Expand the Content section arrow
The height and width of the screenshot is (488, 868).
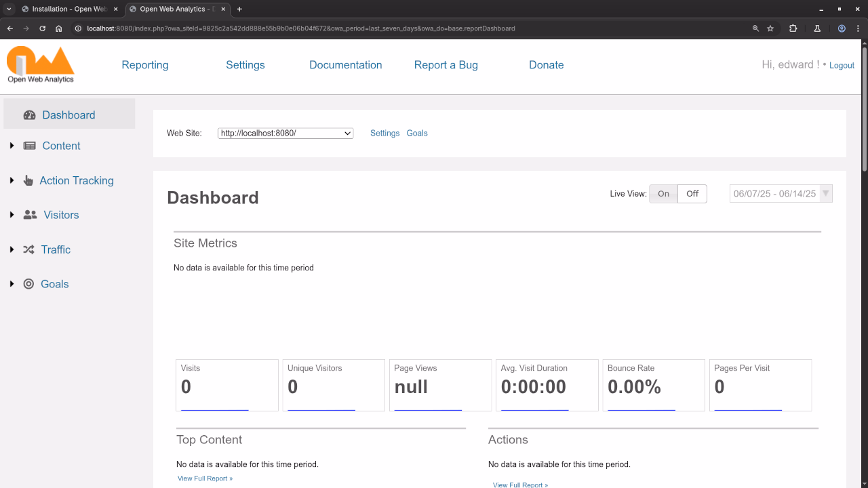(12, 146)
